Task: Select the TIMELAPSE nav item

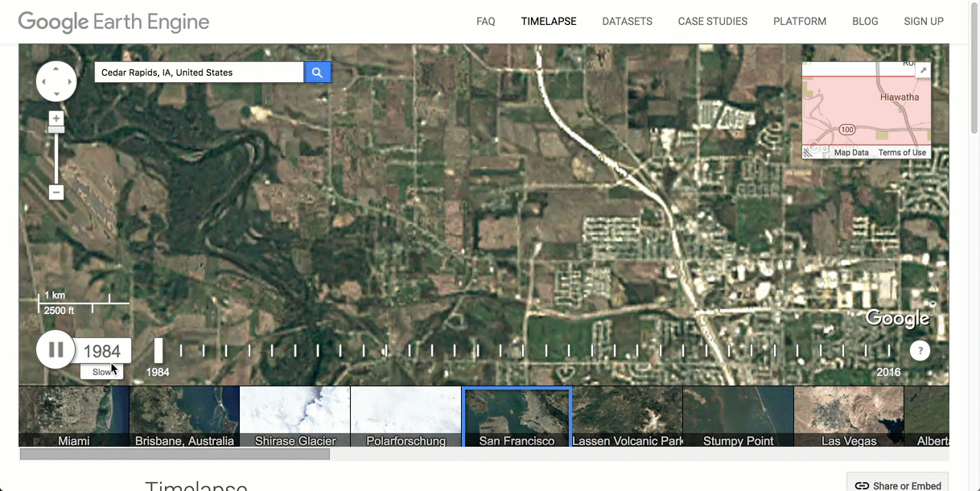Action: 549,22
